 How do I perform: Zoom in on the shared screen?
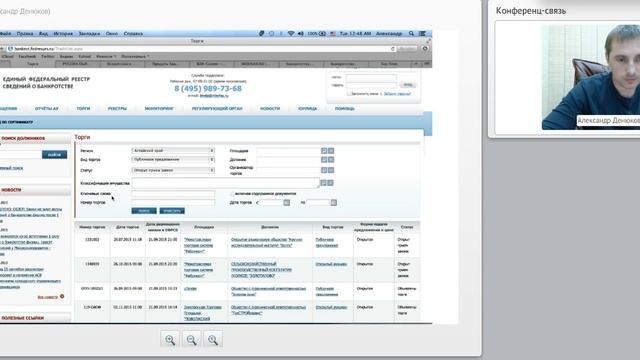coord(170,340)
